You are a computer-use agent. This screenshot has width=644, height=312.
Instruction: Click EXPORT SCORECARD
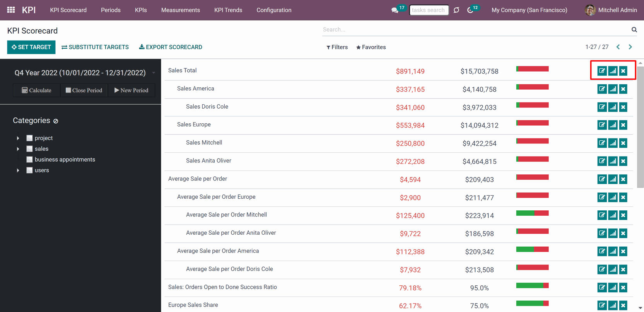[x=171, y=47]
